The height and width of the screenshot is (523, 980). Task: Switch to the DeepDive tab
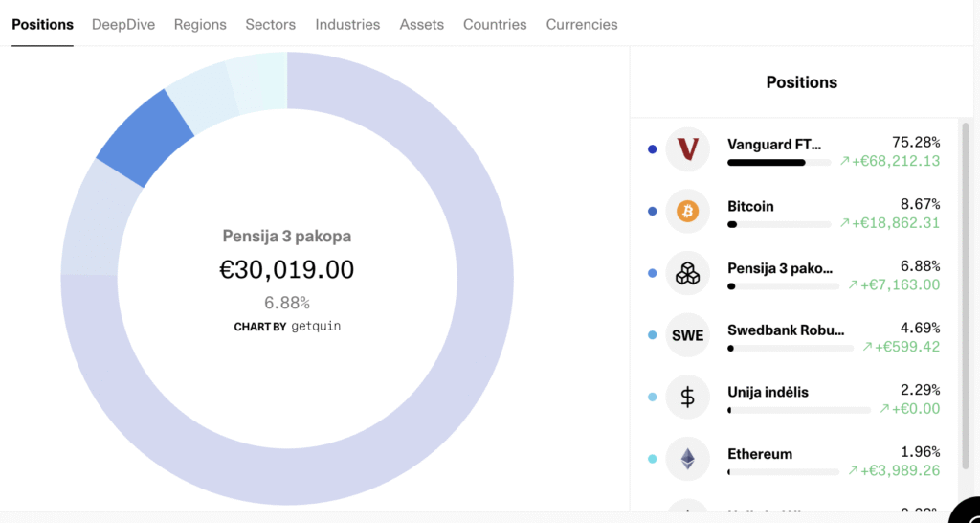[x=123, y=24]
